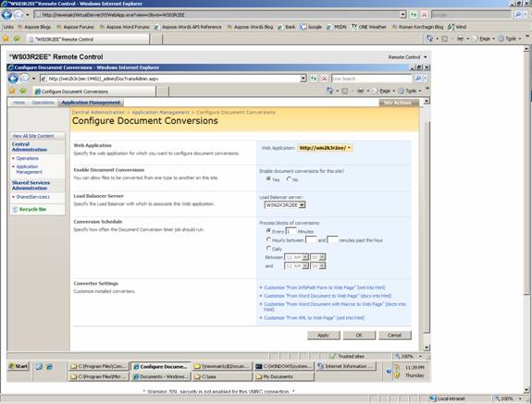This screenshot has height=404, width=532.
Task: Click Recycle Bin icon in sidebar
Action: pyautogui.click(x=15, y=210)
